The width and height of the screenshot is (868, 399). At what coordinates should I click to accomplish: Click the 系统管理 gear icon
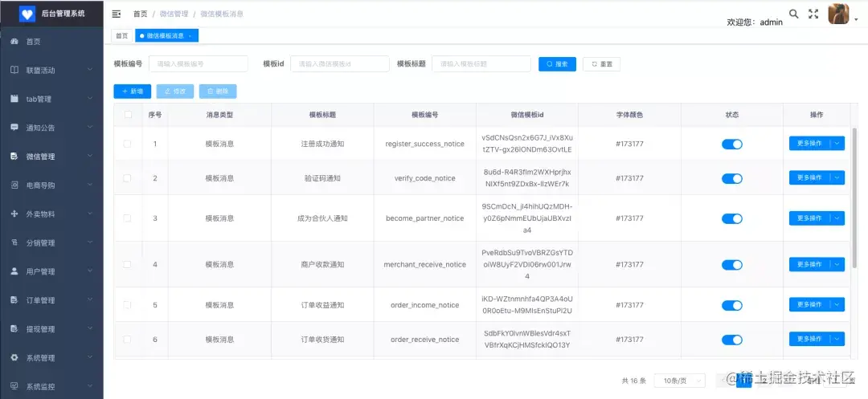[15, 357]
